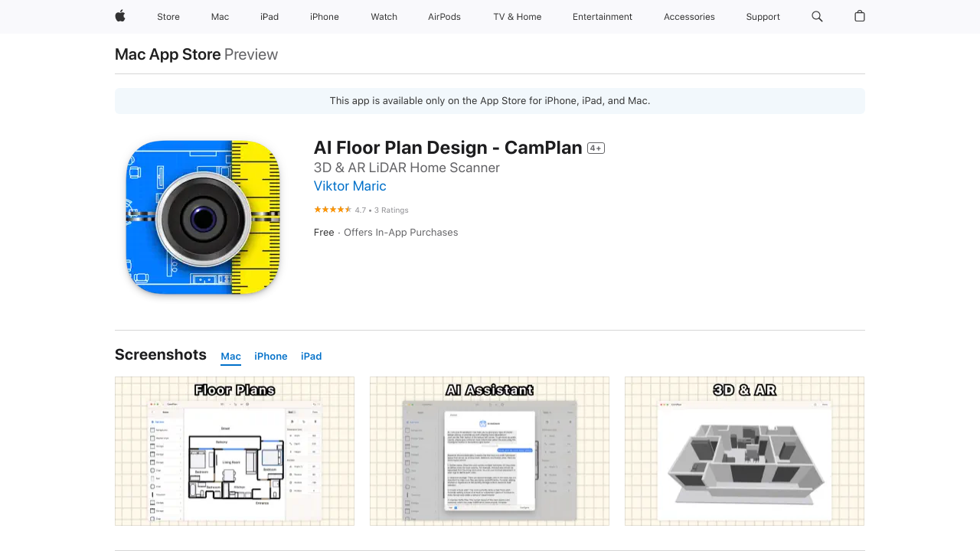Click the app title "AI Floor Plan Design - CamPlan"
The height and width of the screenshot is (551, 980).
click(448, 148)
